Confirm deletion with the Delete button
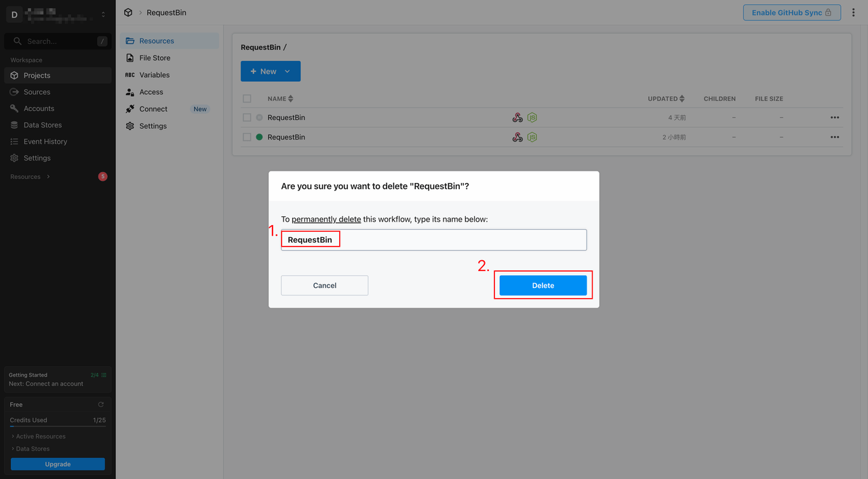The image size is (868, 479). [542, 286]
